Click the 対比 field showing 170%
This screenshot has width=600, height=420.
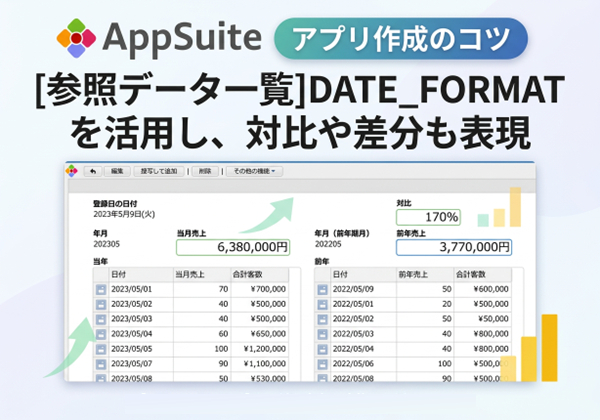[x=428, y=217]
